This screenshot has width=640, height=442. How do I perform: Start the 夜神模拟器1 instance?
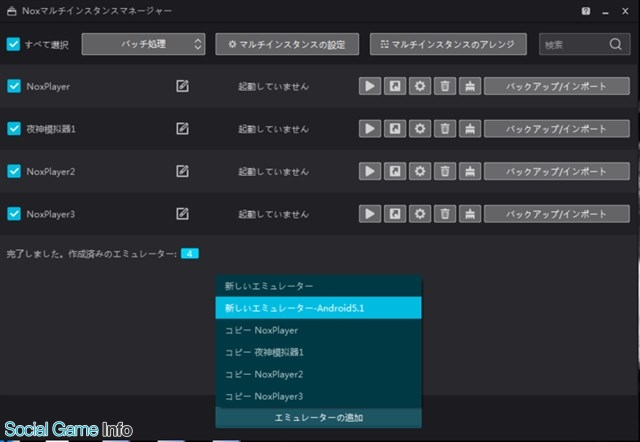[370, 129]
